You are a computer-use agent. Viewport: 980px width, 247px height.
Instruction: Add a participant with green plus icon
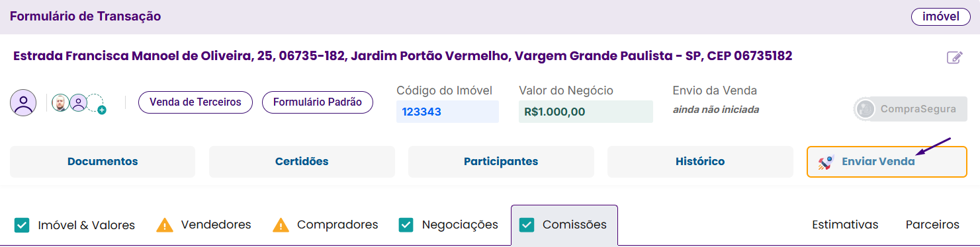point(102,110)
